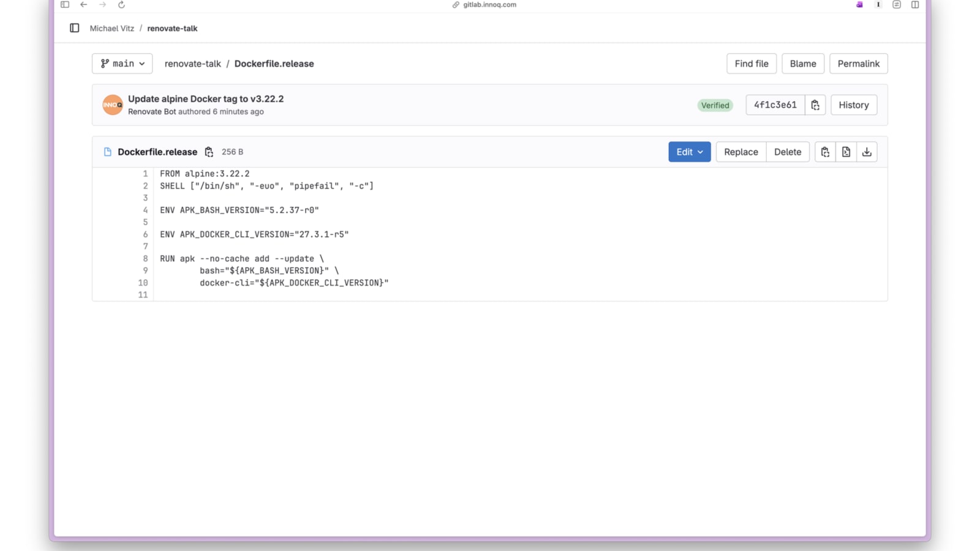Expand the Edit dropdown button
The image size is (980, 551).
pos(690,152)
